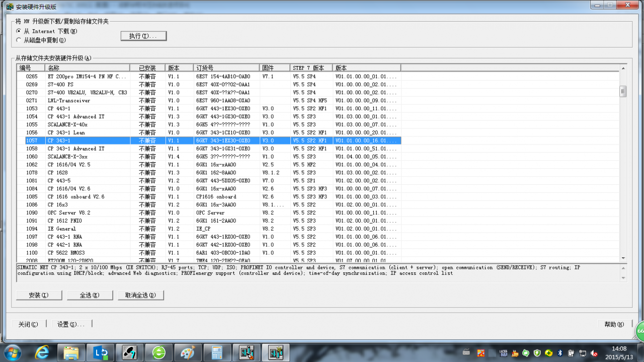644x362 pixels.
Task: Open the network tray icon
Action: 583,352
